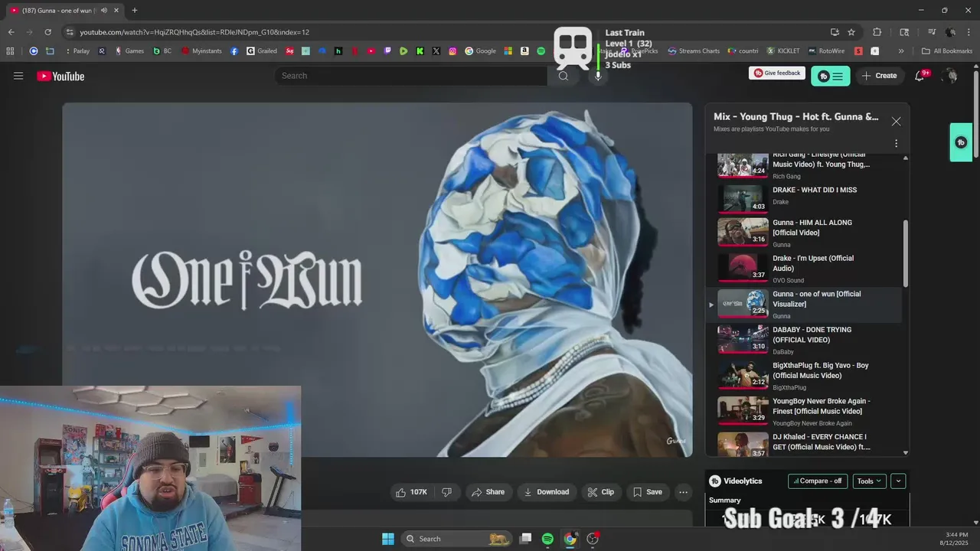Open the All Bookmarks folder
This screenshot has height=551, width=980.
coord(947,51)
